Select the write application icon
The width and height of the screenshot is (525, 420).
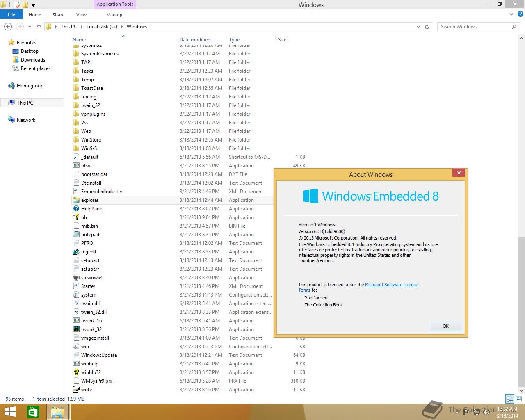point(76,390)
